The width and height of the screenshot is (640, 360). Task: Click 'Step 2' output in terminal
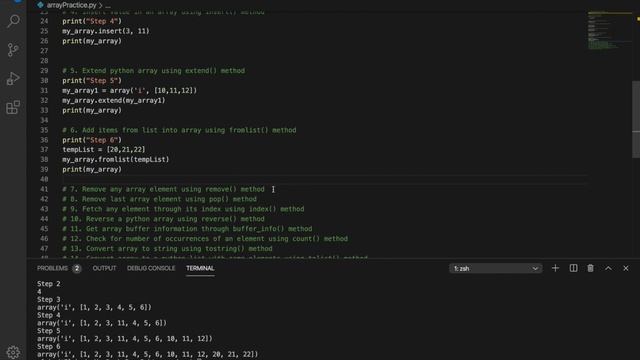[x=49, y=284]
